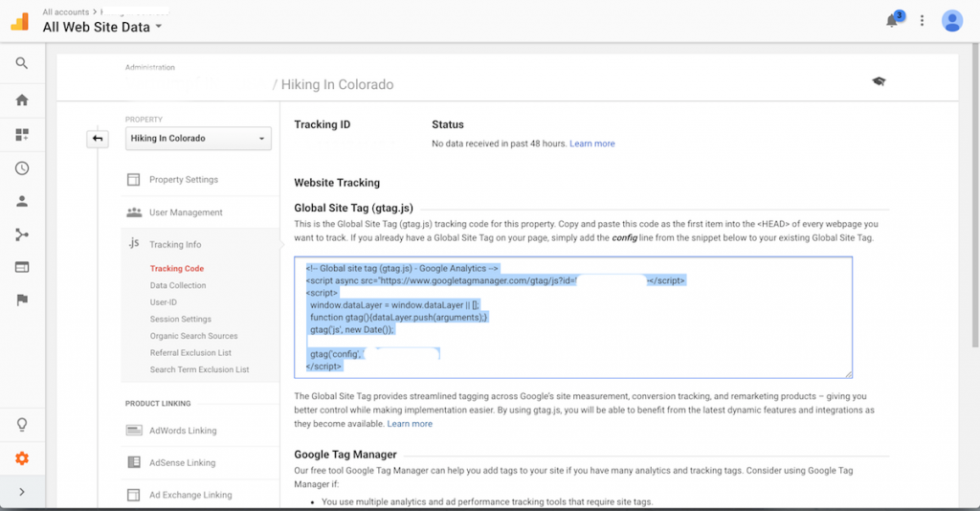This screenshot has height=511, width=980.
Task: Open Acquisition branching arrows icon
Action: pos(22,234)
